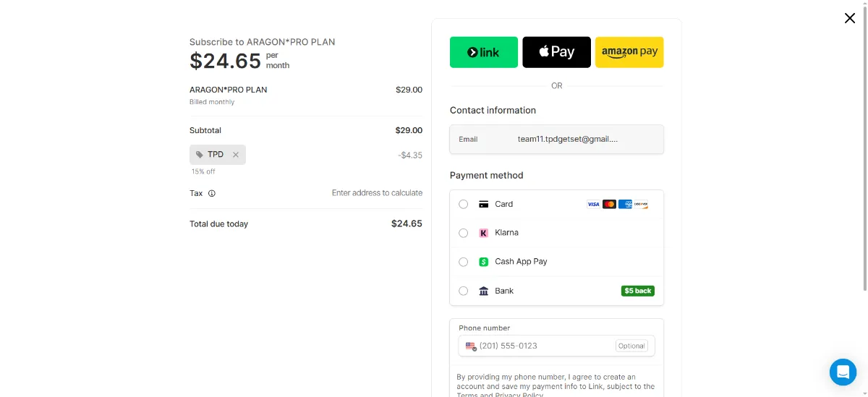The image size is (868, 397).
Task: Click the pink Klarna logo icon
Action: coord(484,233)
